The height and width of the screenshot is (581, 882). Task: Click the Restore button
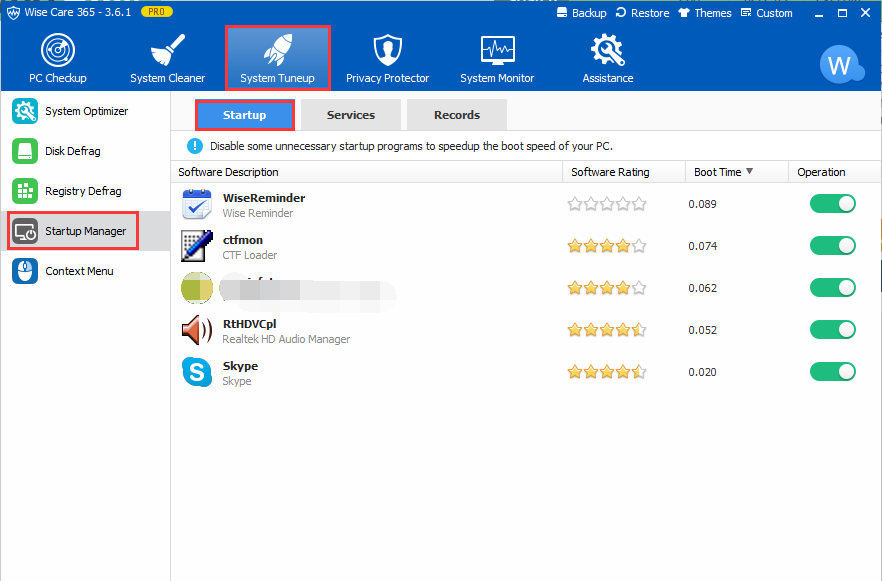coord(642,12)
